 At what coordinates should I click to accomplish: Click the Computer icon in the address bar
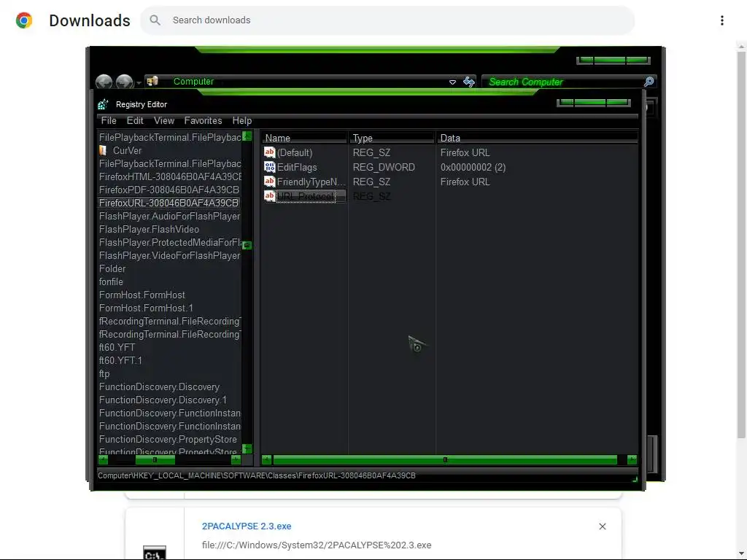click(x=152, y=82)
